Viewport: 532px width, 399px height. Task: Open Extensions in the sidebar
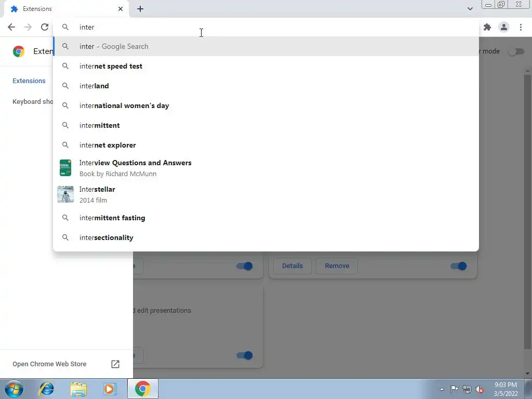(x=29, y=81)
